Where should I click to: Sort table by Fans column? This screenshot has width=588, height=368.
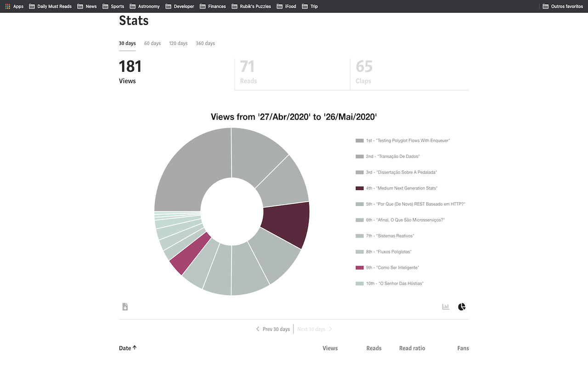click(463, 348)
